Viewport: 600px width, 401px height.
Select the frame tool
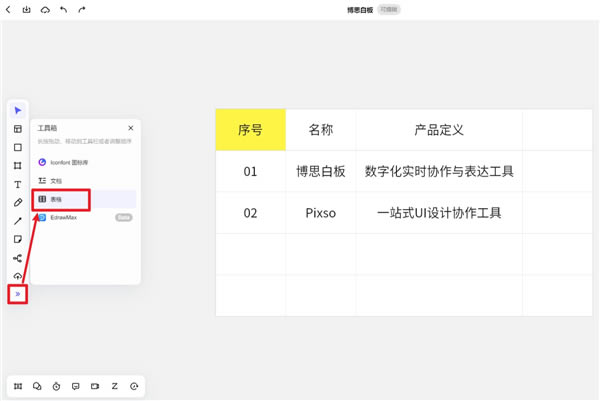17,165
